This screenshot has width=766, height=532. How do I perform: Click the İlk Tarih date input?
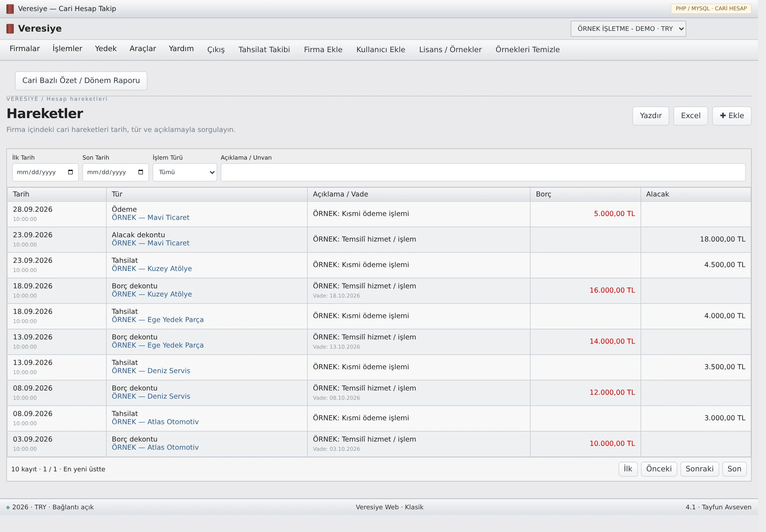coord(45,172)
